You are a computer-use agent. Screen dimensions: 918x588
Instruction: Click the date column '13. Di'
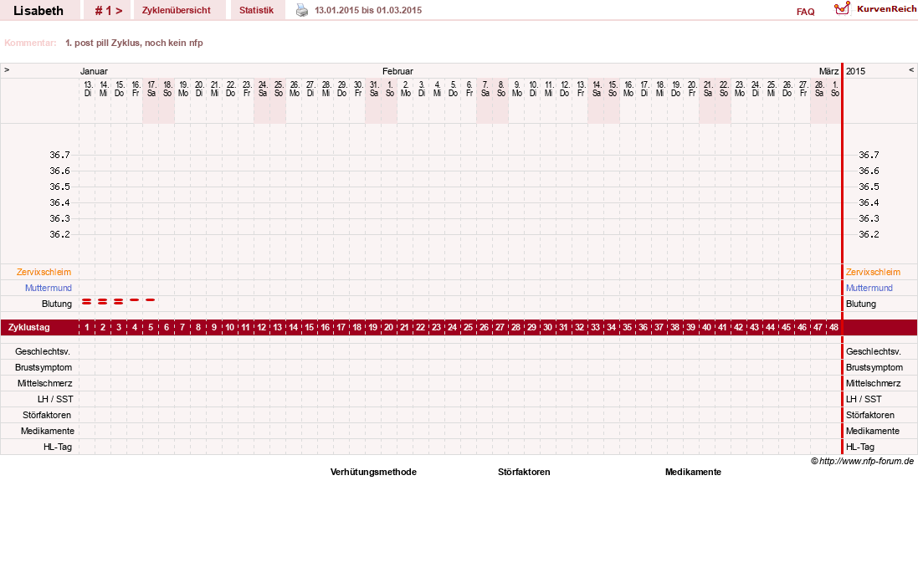pyautogui.click(x=88, y=89)
